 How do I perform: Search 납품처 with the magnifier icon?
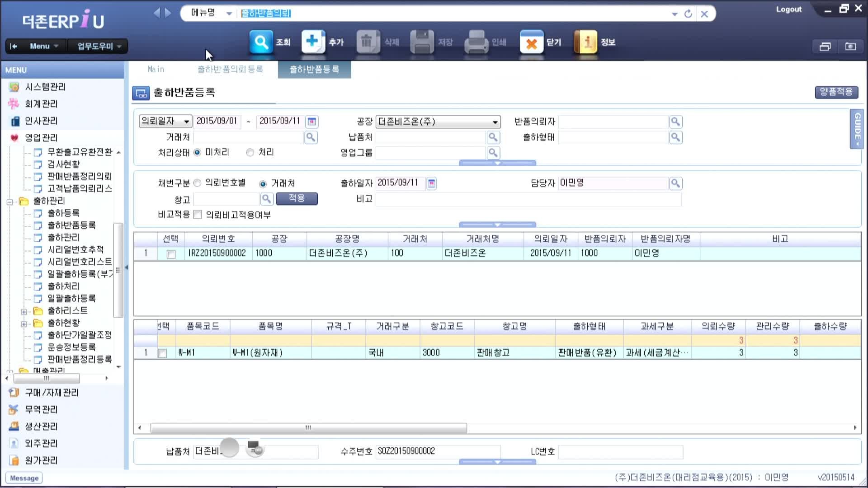[493, 137]
